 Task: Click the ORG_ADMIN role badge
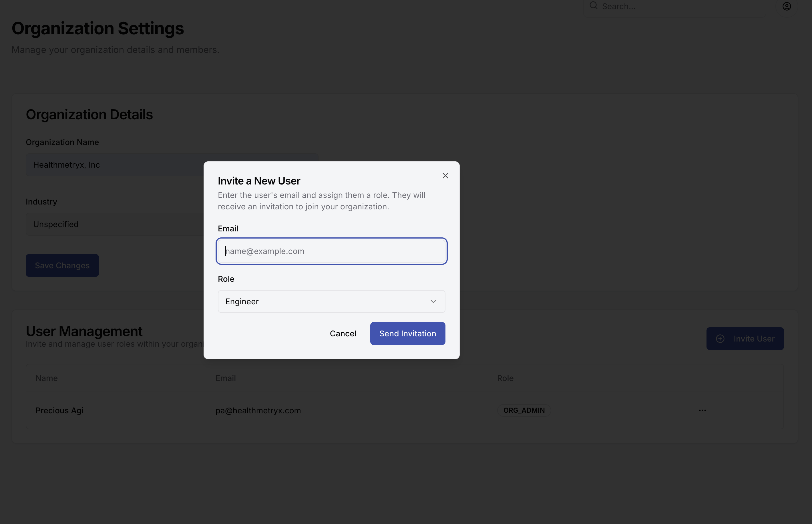click(x=524, y=410)
